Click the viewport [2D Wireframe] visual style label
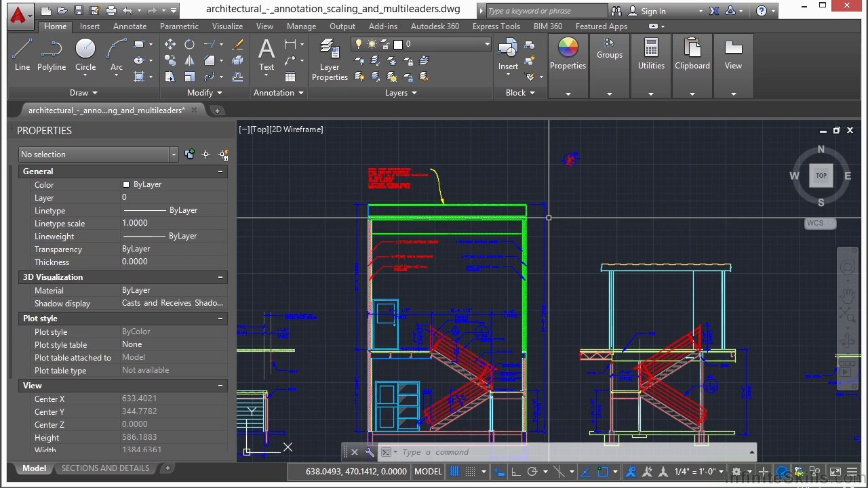Viewport: 868px width, 488px height. click(296, 129)
